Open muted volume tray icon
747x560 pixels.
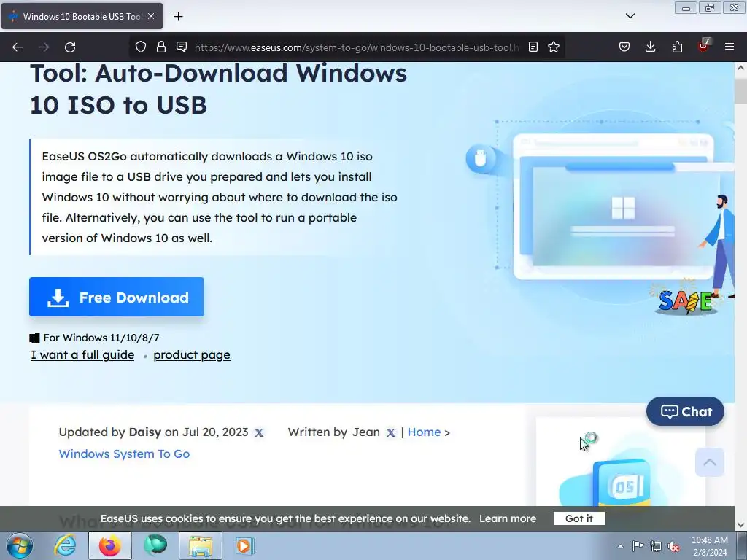pos(673,546)
